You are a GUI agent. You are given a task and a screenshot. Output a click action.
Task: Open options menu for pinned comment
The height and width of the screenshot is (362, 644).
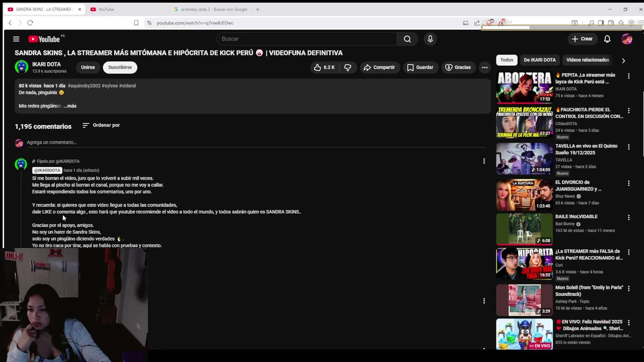(x=484, y=161)
